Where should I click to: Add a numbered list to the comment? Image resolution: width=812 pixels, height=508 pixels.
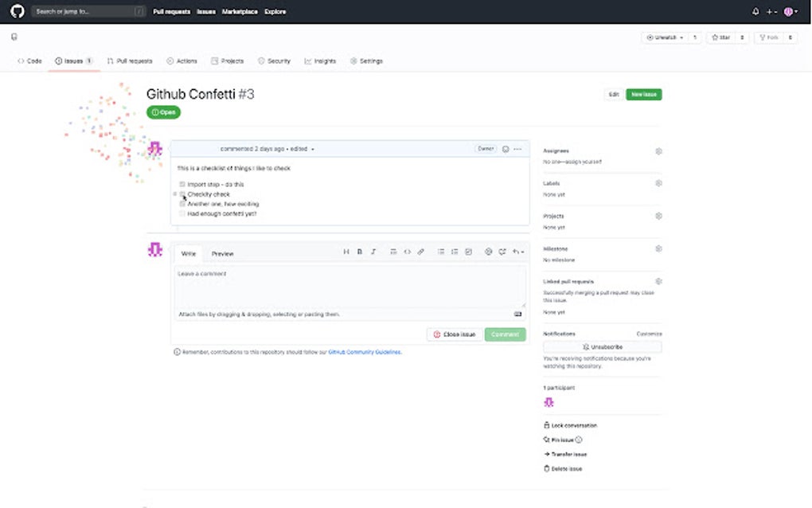coord(455,252)
